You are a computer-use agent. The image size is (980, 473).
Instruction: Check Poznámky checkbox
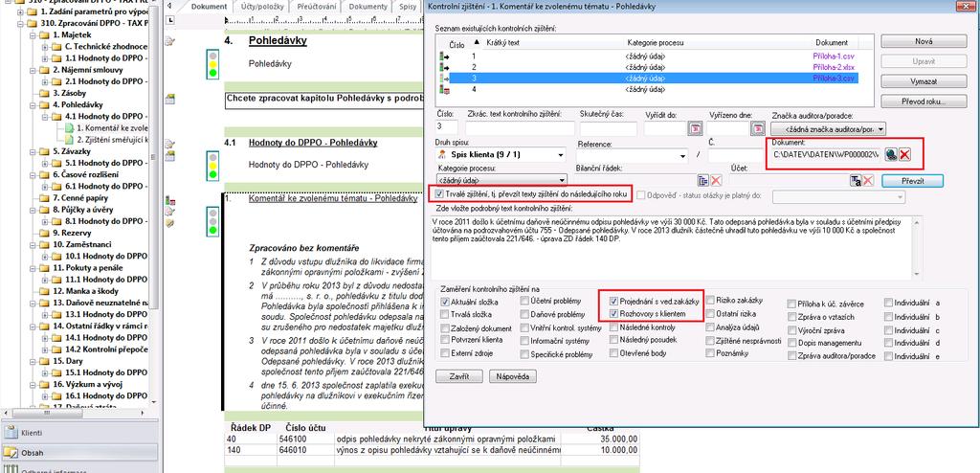coord(710,353)
